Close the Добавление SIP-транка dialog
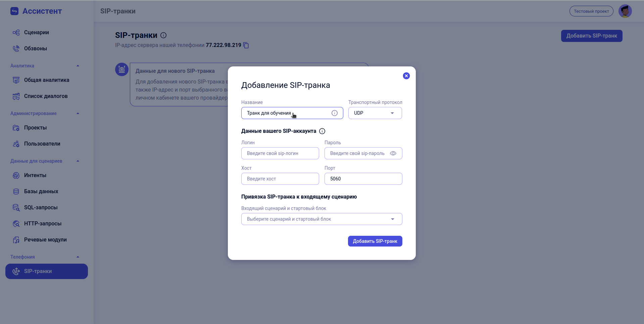The height and width of the screenshot is (324, 644). [x=406, y=76]
